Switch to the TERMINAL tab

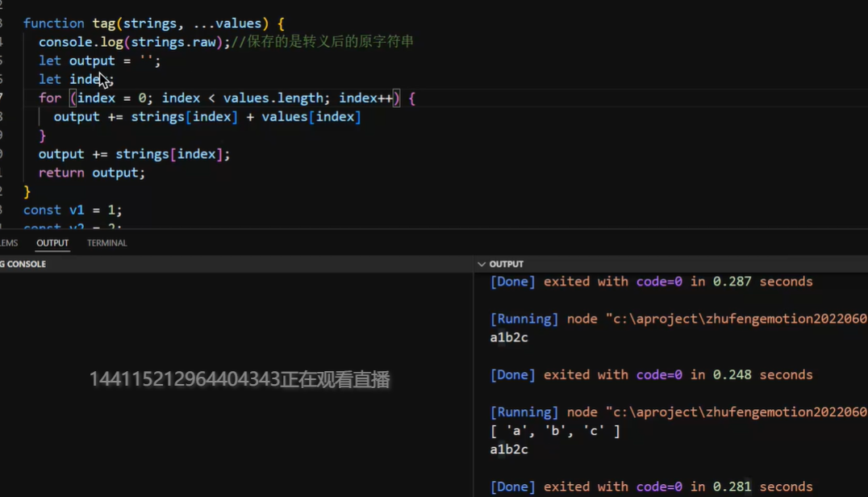pos(106,243)
